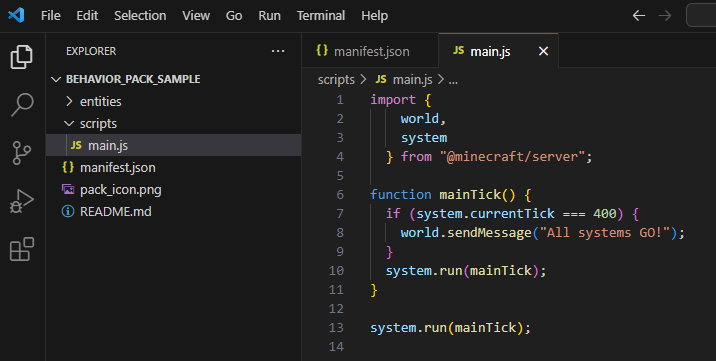Click line number 13 in the gutter
The height and width of the screenshot is (361, 716).
tap(336, 327)
